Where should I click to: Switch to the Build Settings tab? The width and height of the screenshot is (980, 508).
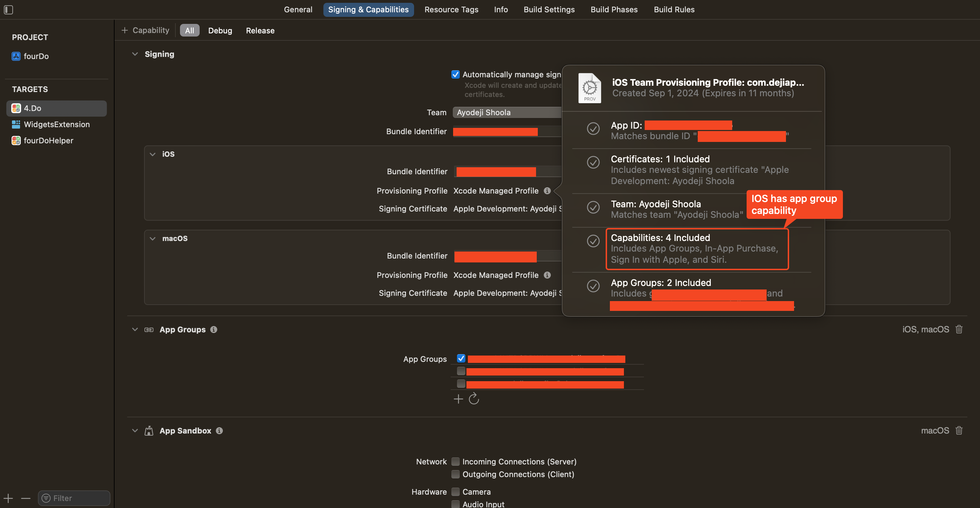549,9
